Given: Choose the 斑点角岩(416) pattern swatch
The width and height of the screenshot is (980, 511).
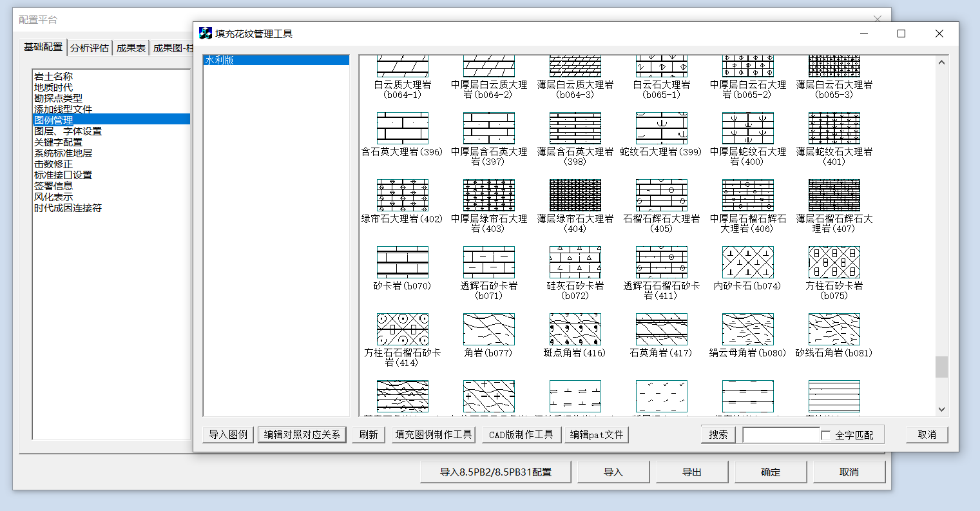Looking at the screenshot, I should pos(575,329).
